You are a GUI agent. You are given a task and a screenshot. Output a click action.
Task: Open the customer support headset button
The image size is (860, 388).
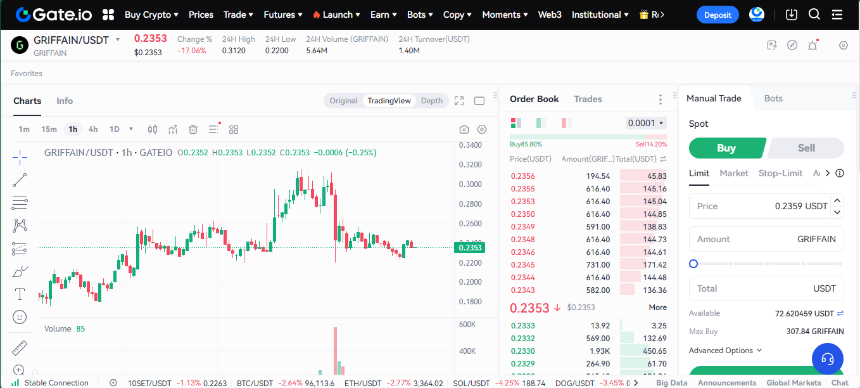pyautogui.click(x=828, y=359)
